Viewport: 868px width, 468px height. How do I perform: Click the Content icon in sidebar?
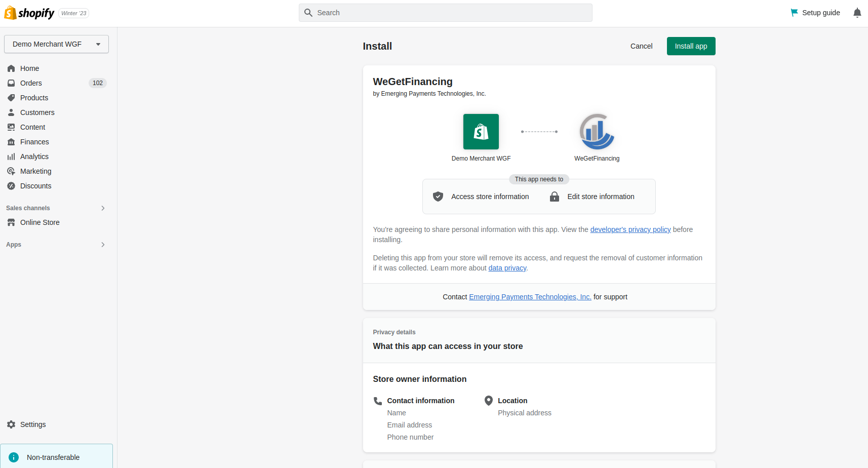[11, 127]
